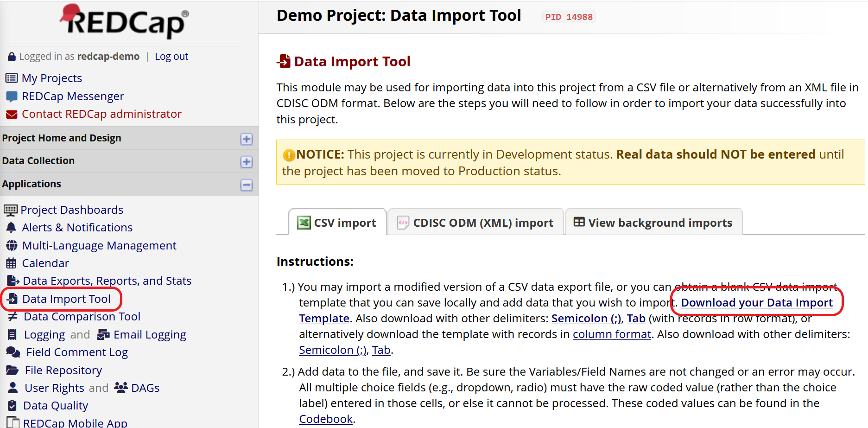This screenshot has width=868, height=428.
Task: Click the Field Comment Log speech bubbles icon
Action: [x=13, y=352]
